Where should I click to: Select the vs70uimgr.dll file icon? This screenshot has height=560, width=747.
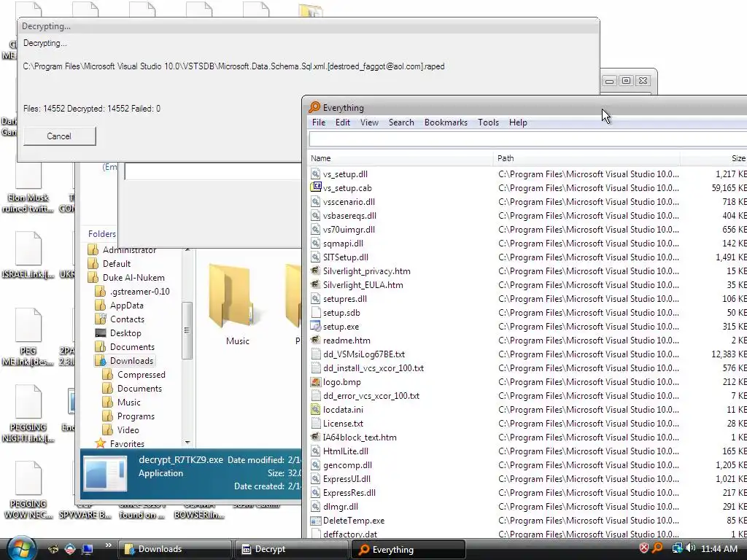(x=315, y=229)
